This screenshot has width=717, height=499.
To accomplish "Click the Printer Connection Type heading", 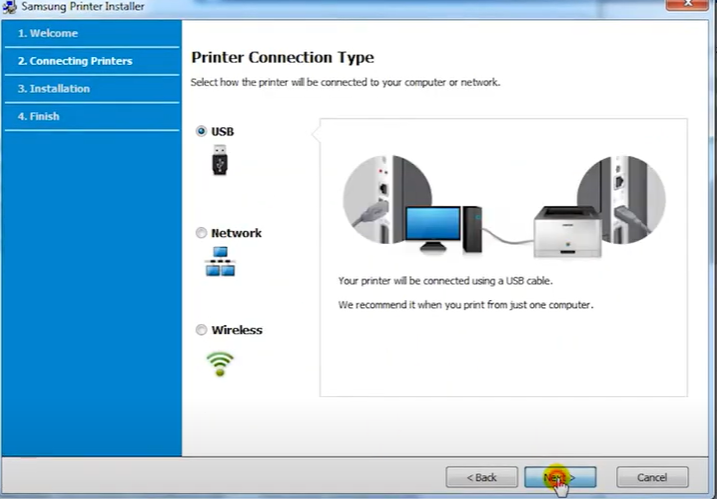I will tap(283, 58).
